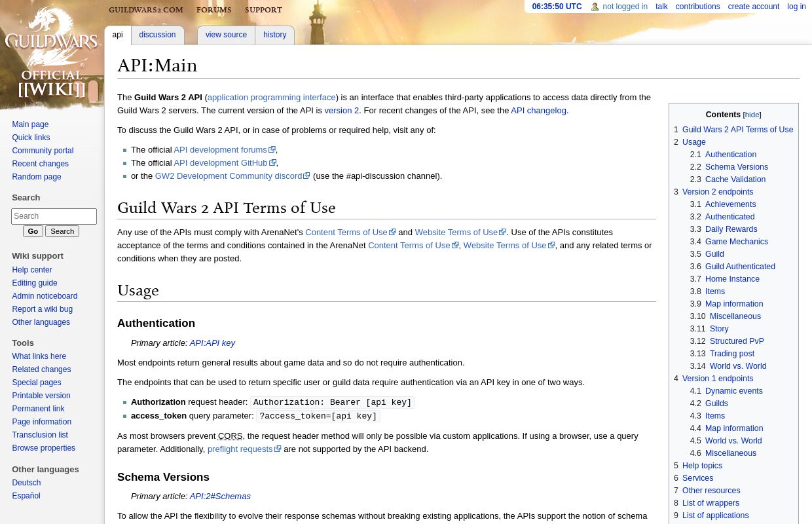Open FORUMS in the top menu
812x524 pixels.
[213, 10]
